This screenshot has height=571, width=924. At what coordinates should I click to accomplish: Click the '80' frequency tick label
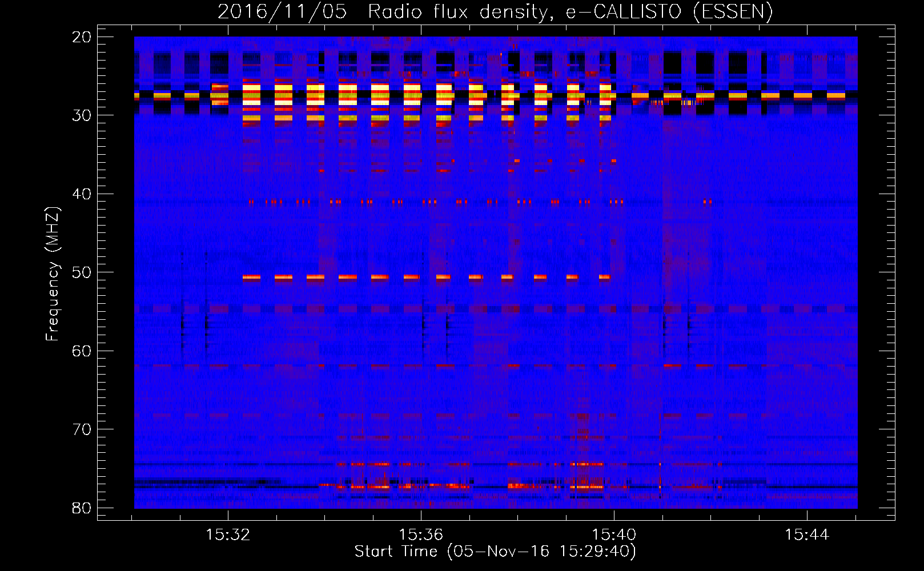(x=82, y=508)
